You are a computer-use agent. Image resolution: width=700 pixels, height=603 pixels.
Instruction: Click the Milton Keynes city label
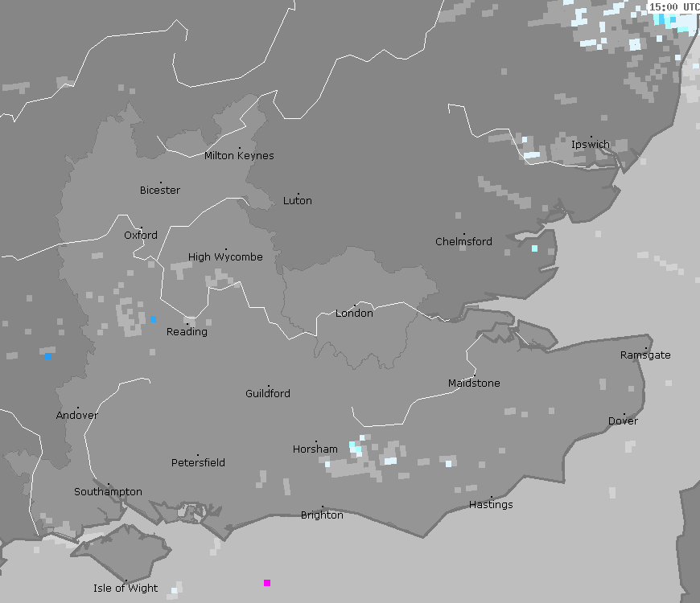point(239,156)
